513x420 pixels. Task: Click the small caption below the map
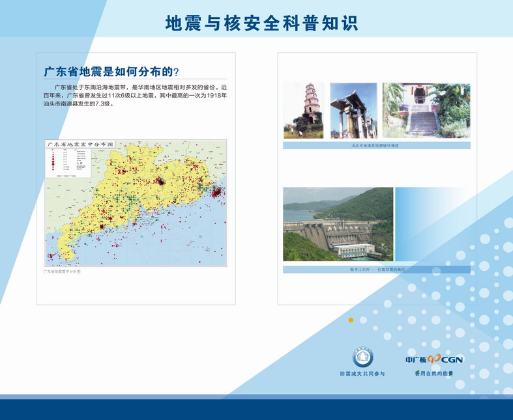coord(62,272)
